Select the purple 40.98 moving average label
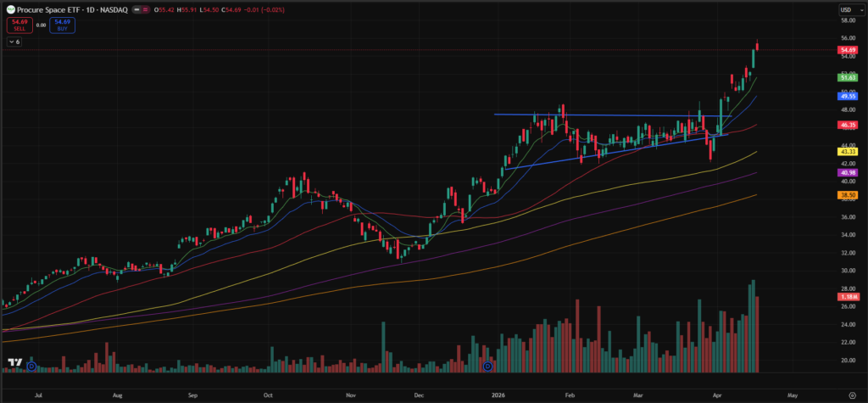Screen dimensions: 868x403 (848, 172)
